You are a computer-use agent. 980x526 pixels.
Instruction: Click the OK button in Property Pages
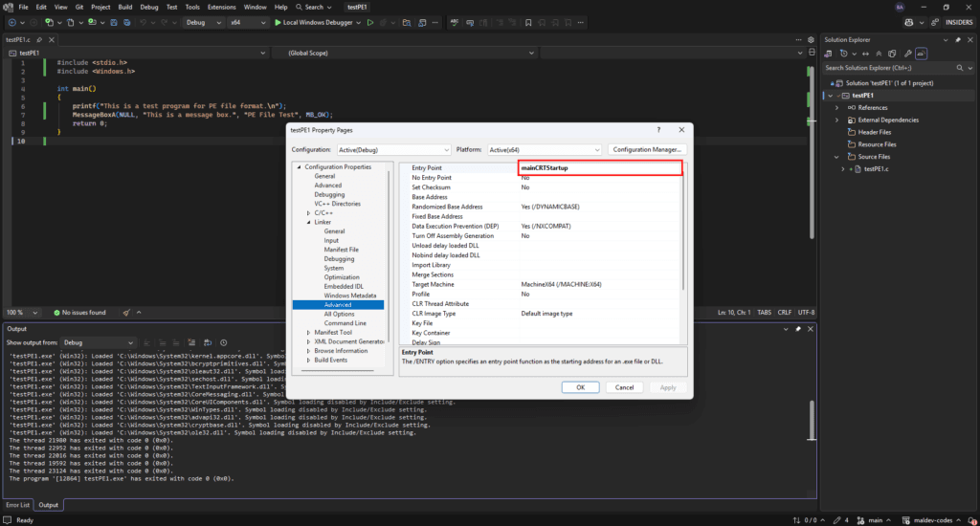click(x=580, y=387)
